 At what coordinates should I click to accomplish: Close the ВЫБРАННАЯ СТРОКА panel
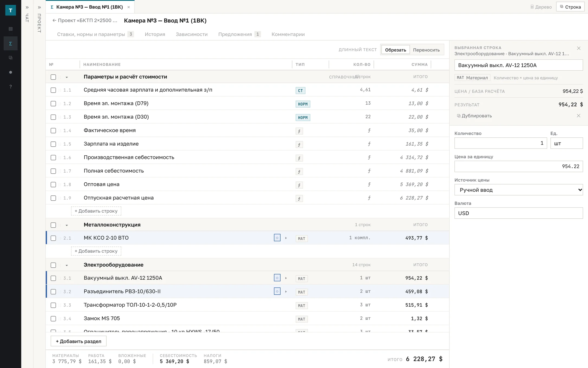click(x=579, y=48)
